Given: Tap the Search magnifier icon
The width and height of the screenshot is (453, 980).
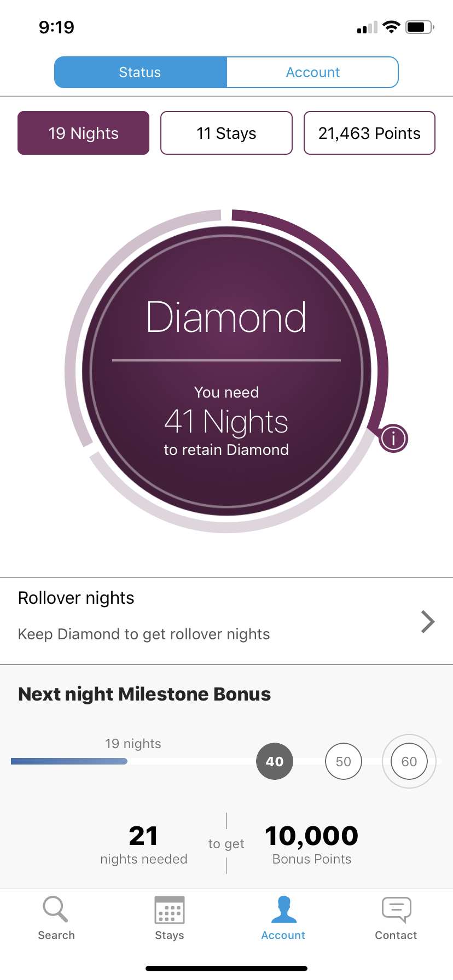Looking at the screenshot, I should pyautogui.click(x=55, y=909).
